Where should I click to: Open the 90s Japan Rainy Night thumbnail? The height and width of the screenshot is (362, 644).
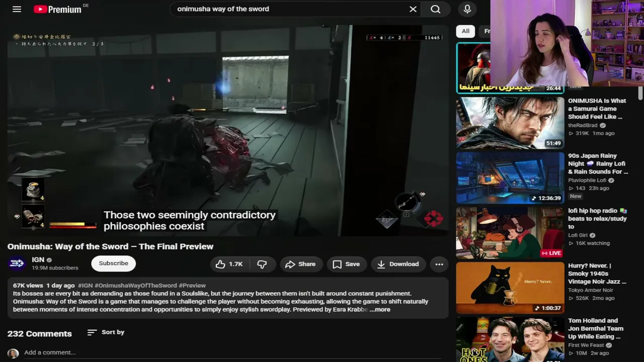coord(510,178)
